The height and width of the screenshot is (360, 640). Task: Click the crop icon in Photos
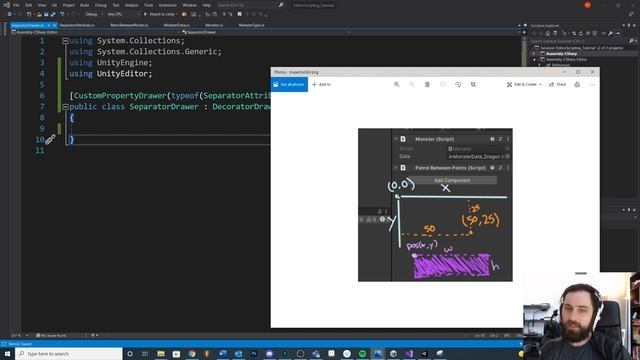pyautogui.click(x=473, y=84)
